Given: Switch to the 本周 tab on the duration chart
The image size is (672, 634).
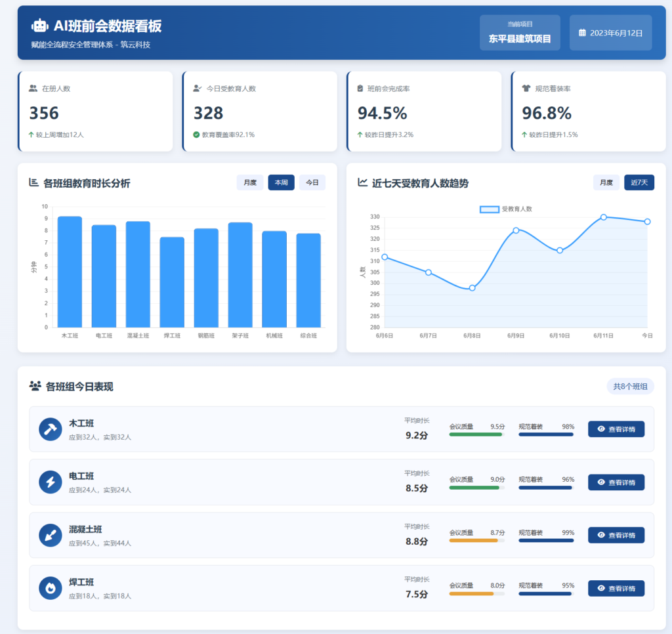Looking at the screenshot, I should 281,182.
